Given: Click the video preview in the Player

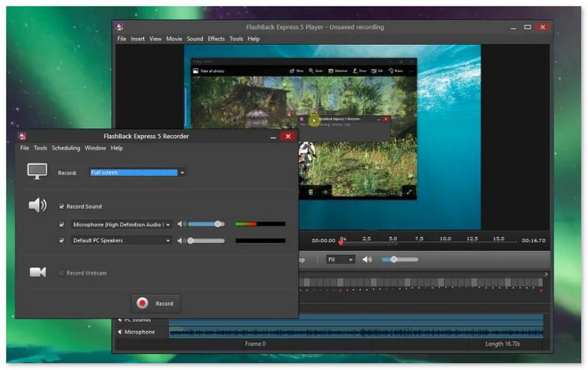Looking at the screenshot, I should coord(332,137).
